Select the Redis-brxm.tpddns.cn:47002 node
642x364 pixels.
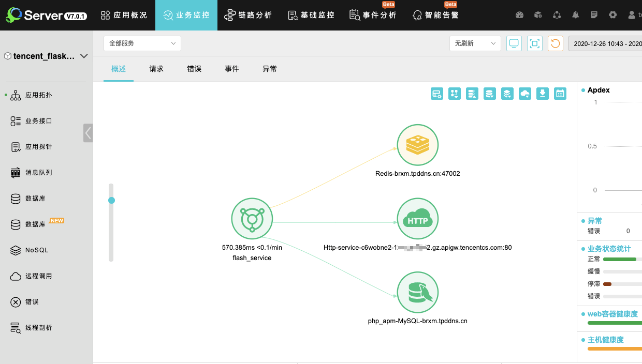point(418,146)
